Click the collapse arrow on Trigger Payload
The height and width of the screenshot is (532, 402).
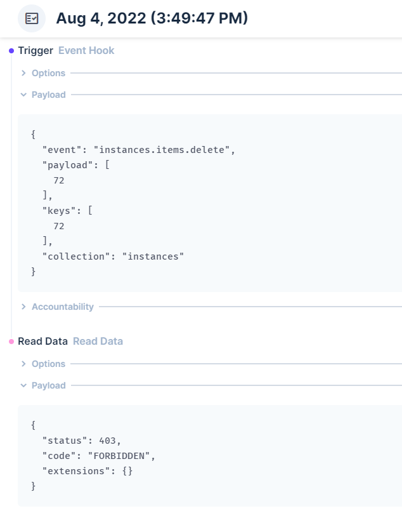[23, 94]
